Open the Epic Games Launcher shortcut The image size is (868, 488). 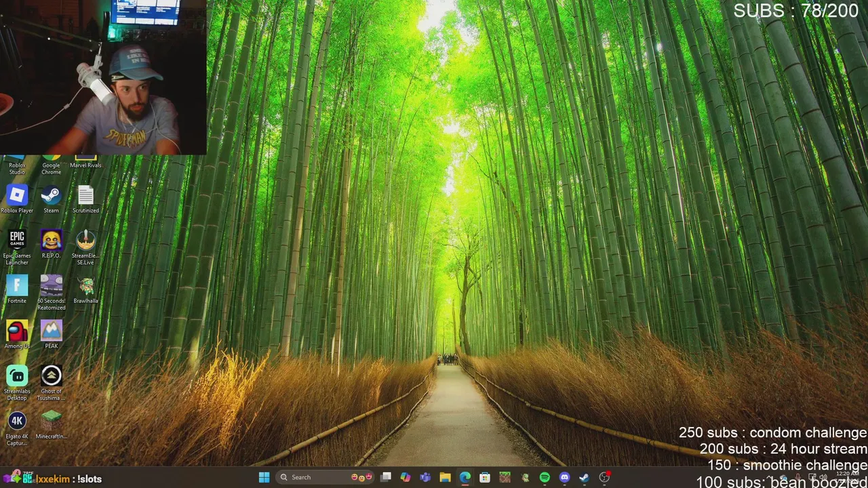pos(17,247)
